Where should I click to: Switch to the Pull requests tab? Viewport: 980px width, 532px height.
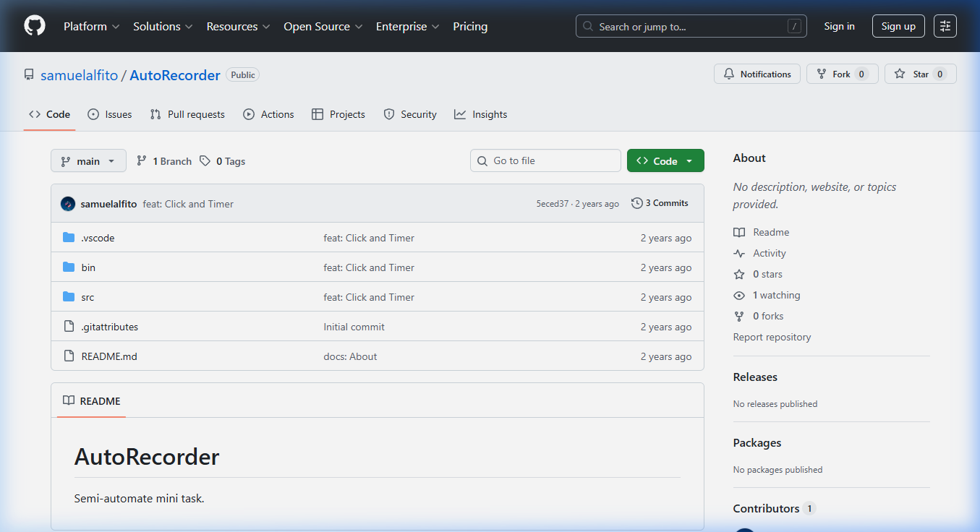tap(187, 114)
